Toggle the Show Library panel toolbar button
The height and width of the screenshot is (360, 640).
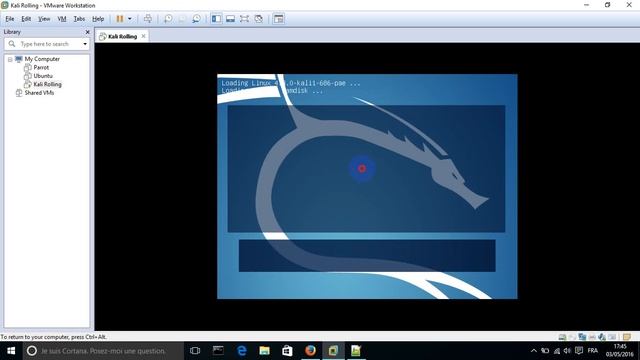point(216,19)
